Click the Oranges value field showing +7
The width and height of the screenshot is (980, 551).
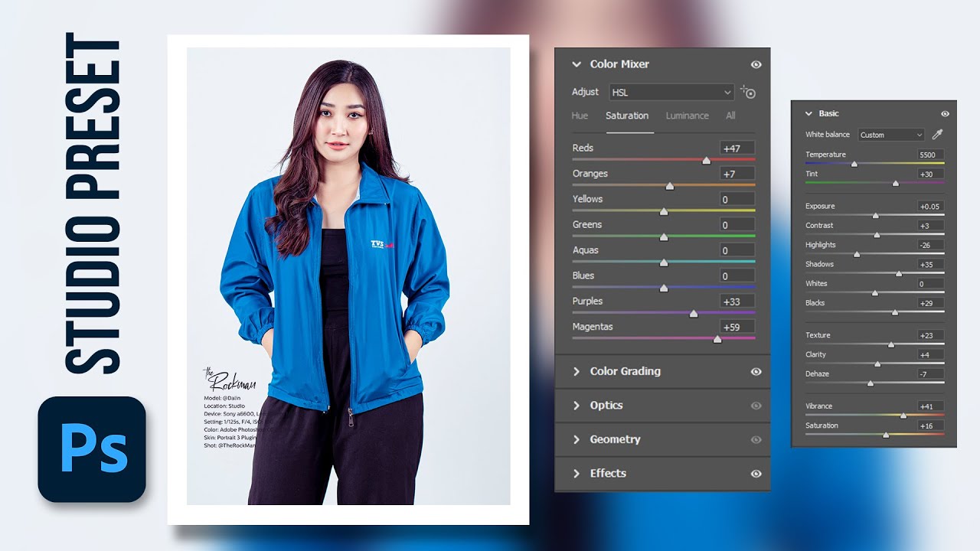pos(737,174)
